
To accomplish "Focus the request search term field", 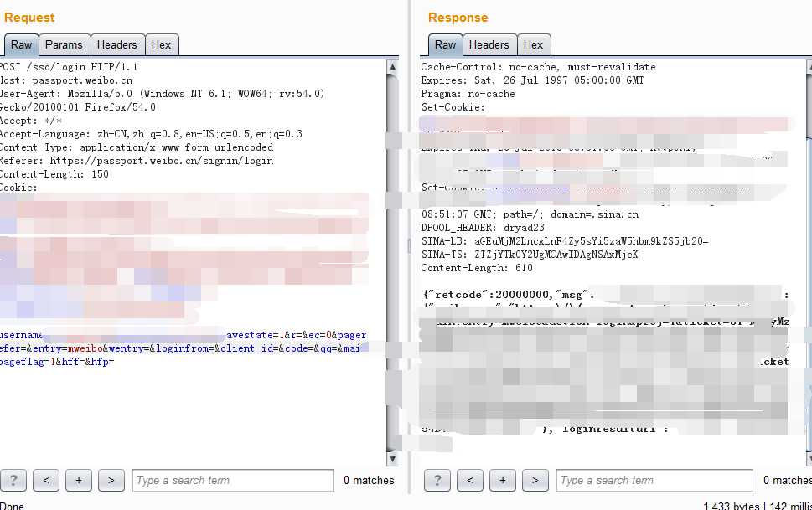I will (232, 481).
